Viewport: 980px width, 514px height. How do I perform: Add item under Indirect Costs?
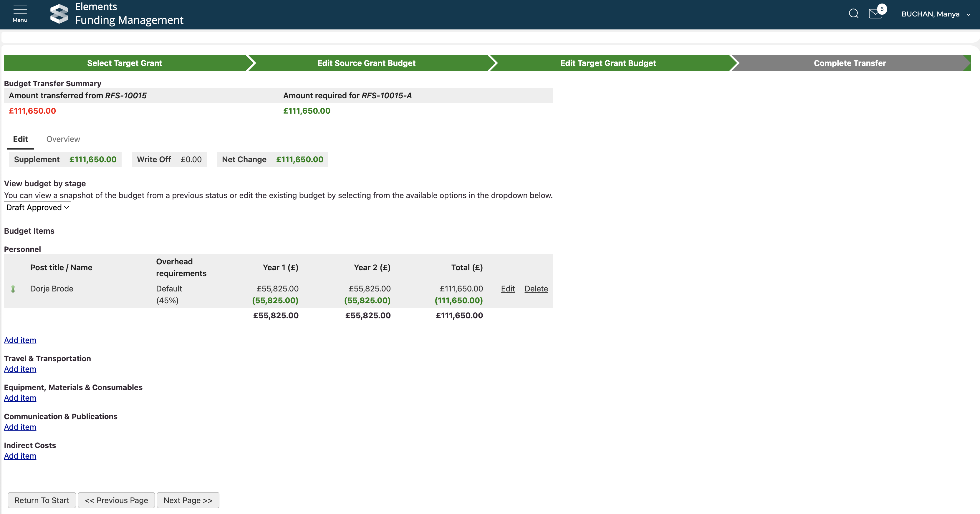pos(20,456)
